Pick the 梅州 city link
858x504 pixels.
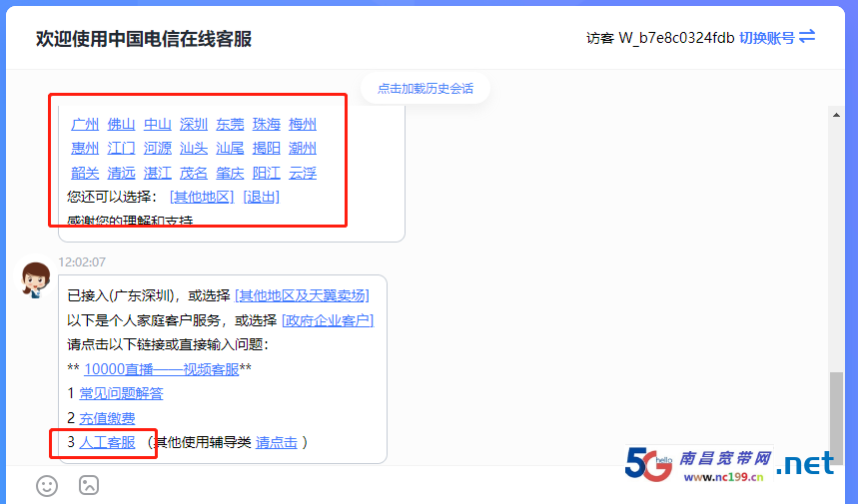click(303, 124)
